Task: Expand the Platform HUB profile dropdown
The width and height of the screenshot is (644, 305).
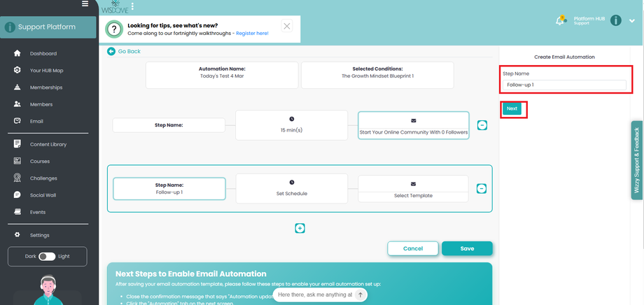Action: [632, 21]
